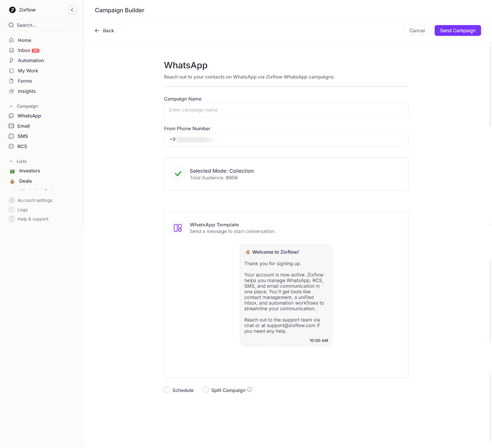Enable the Schedule checkbox
This screenshot has height=448, width=492.
(167, 389)
